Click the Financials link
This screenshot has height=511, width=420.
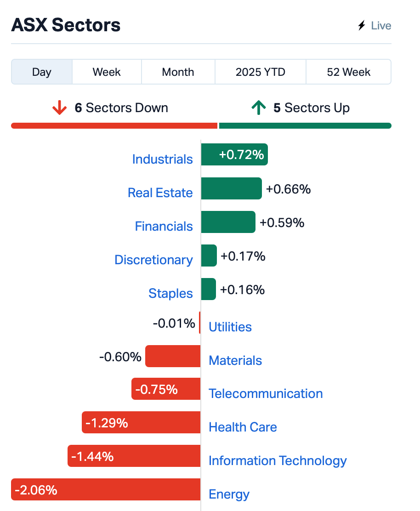pos(164,226)
